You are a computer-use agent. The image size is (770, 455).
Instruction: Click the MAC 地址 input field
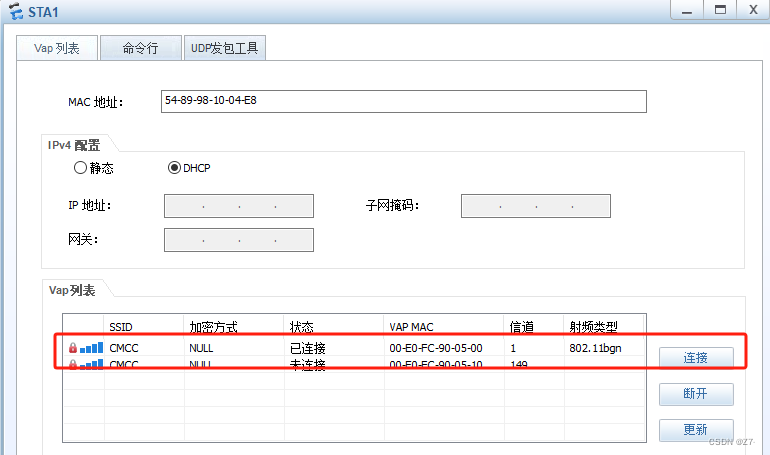[403, 102]
